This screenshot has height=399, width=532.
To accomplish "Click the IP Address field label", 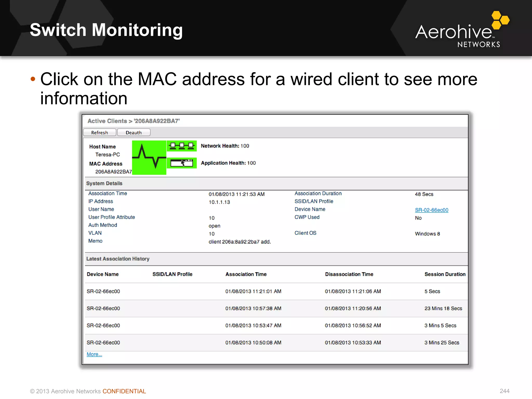I will [101, 201].
